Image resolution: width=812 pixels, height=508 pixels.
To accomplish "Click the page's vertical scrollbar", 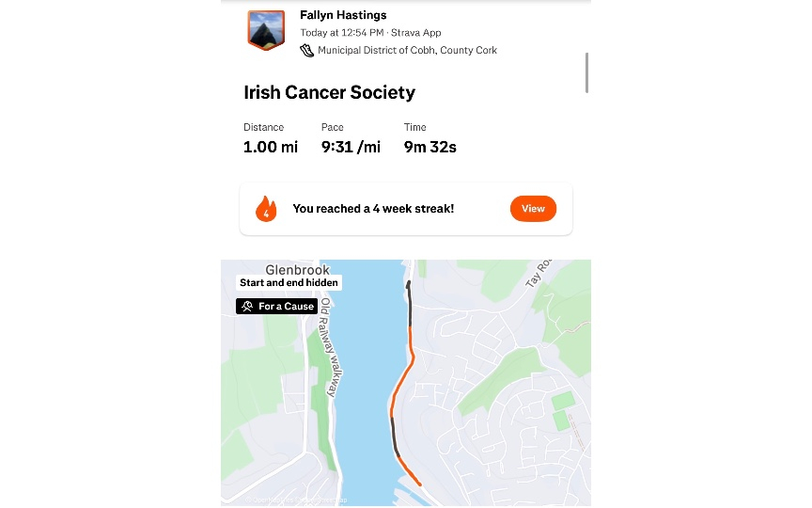I will click(x=587, y=72).
